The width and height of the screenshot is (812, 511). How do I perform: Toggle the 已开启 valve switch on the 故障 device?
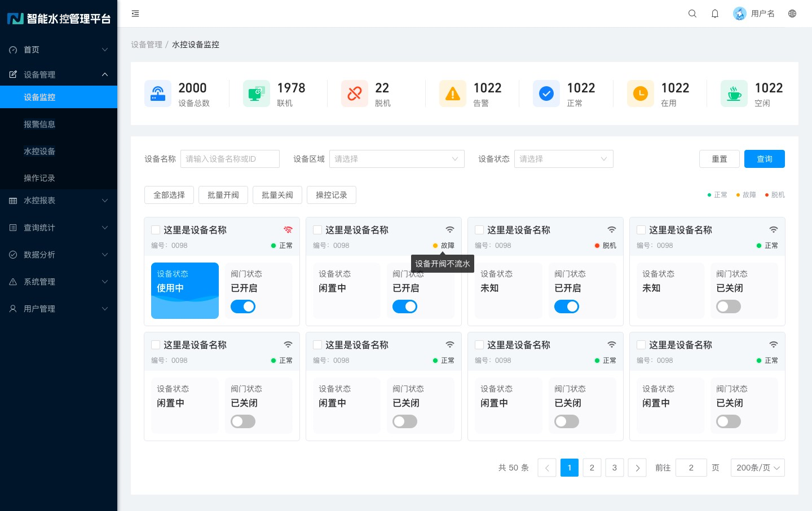coord(405,306)
